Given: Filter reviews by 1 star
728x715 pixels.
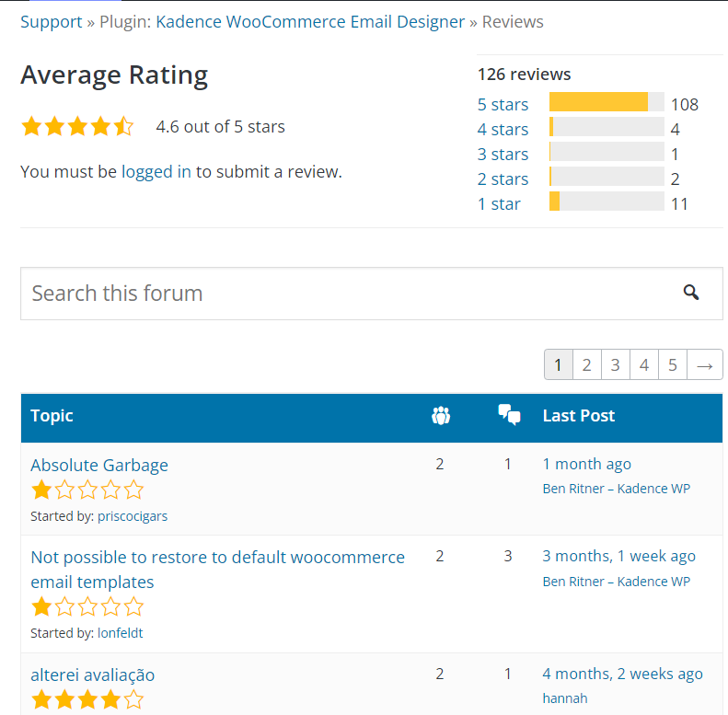Looking at the screenshot, I should click(x=499, y=203).
